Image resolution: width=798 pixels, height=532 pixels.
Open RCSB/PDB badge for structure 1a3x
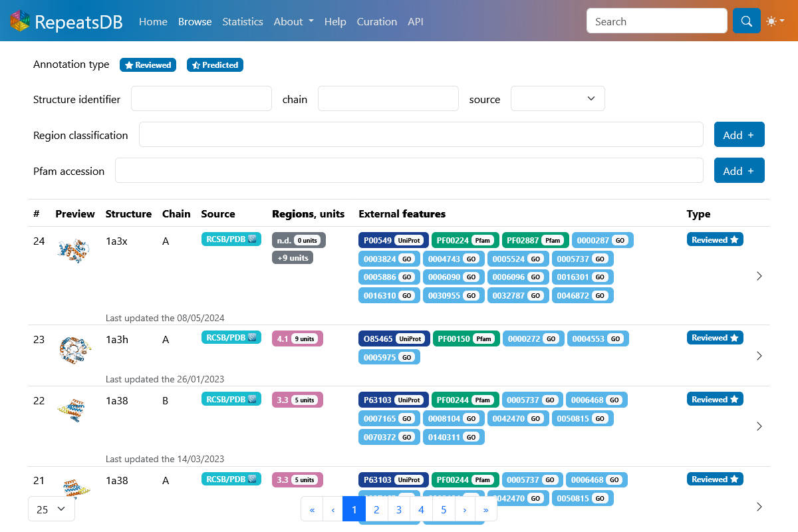(x=231, y=239)
